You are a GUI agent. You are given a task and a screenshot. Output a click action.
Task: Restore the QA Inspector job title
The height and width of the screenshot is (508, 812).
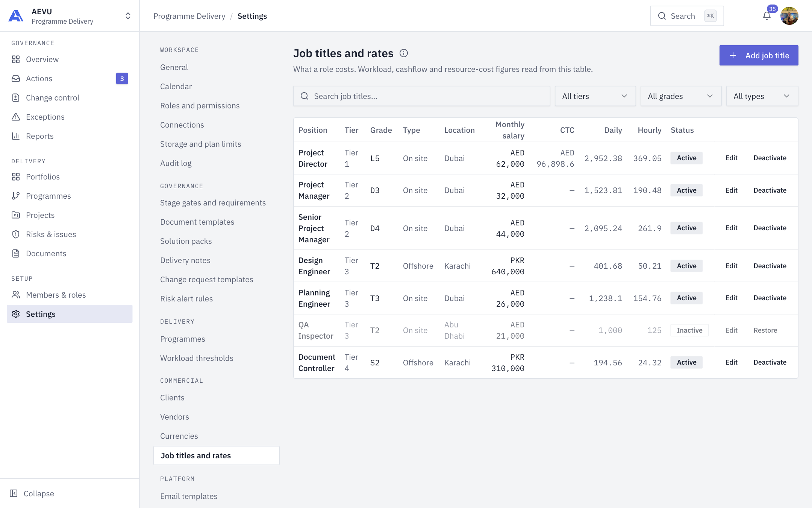[765, 330]
